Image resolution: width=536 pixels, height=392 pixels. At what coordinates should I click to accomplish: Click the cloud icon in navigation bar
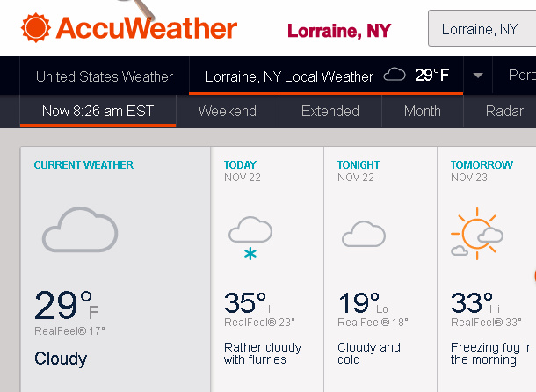395,76
